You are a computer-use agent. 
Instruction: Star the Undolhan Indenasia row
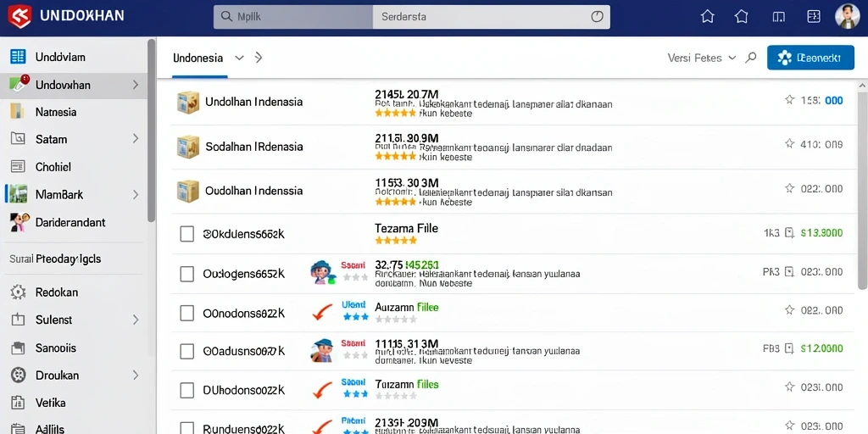789,100
